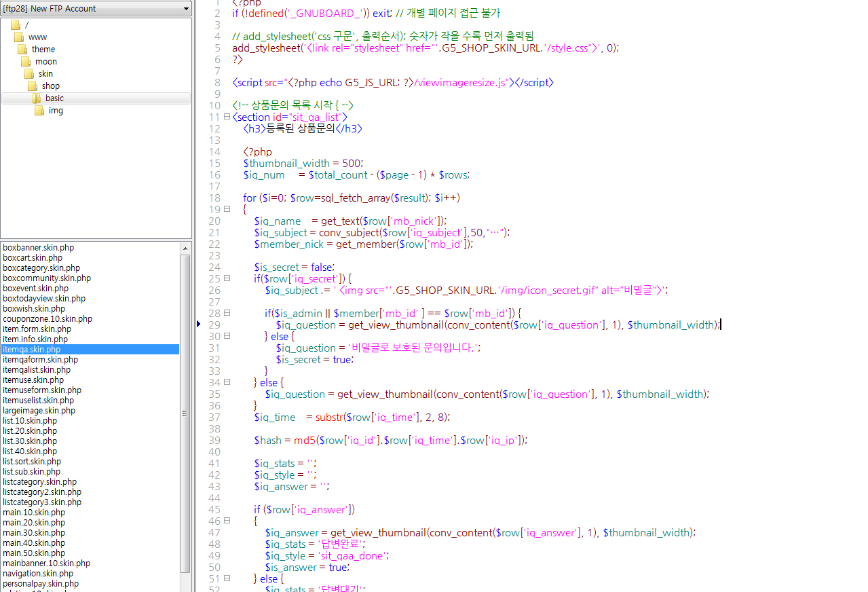The image size is (868, 592).
Task: Open list.40.skin.php file
Action: (x=30, y=451)
